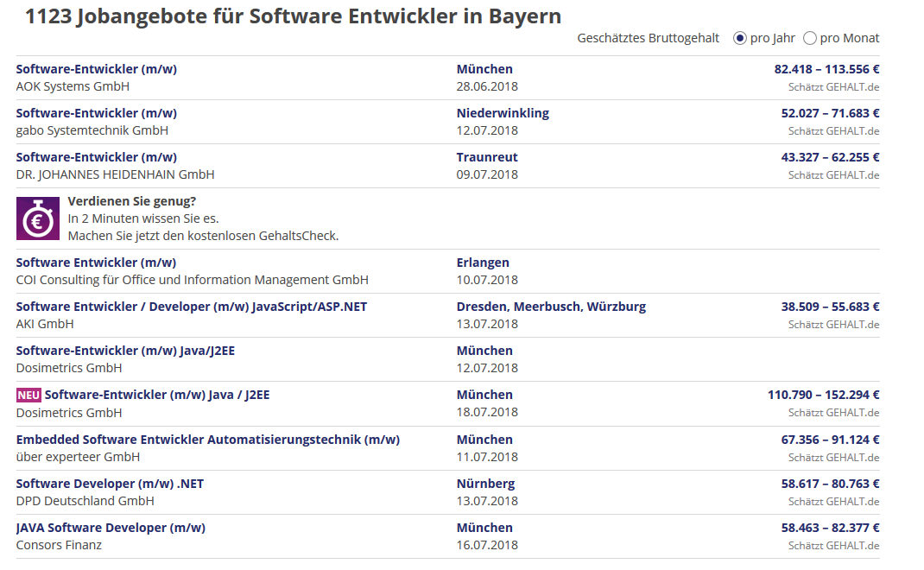Open Software Developer .NET DPD listing
The image size is (924, 570).
pos(110,484)
